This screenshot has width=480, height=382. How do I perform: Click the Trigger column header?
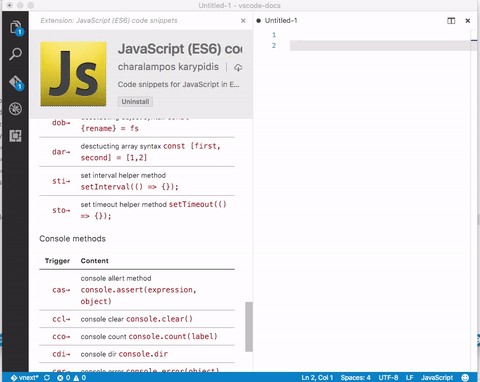tap(57, 261)
